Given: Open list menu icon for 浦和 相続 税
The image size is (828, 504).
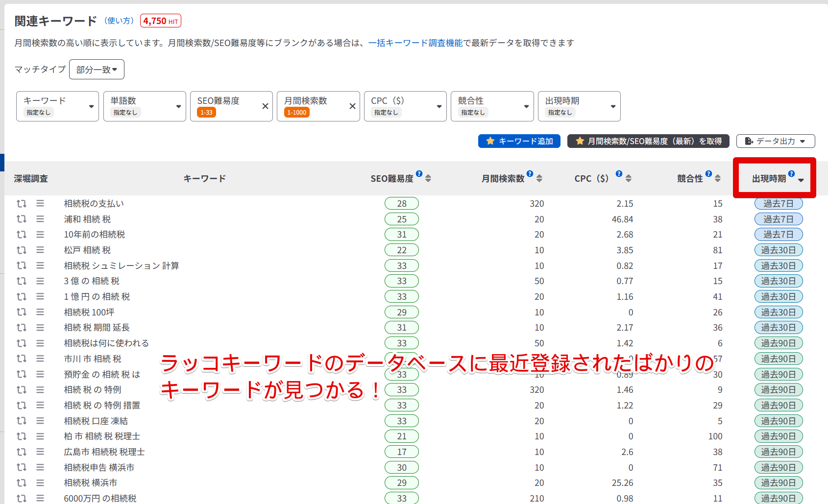Looking at the screenshot, I should coord(40,219).
